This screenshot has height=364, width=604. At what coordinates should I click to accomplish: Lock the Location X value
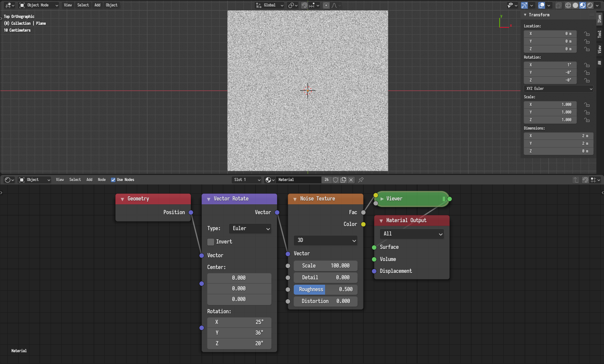(587, 34)
